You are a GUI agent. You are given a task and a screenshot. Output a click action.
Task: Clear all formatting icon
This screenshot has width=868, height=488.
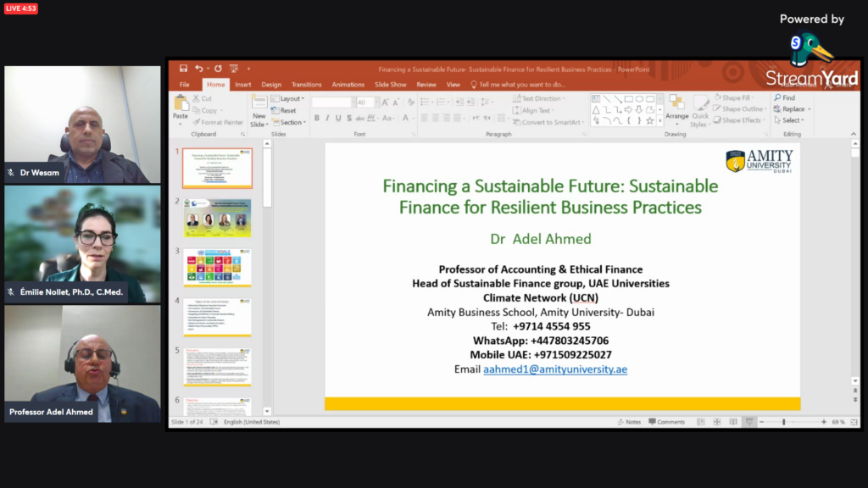click(x=411, y=103)
